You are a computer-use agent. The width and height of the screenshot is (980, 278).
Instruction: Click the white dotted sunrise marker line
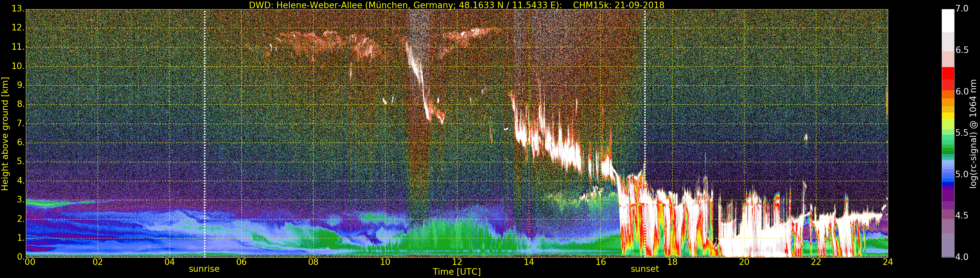205,133
